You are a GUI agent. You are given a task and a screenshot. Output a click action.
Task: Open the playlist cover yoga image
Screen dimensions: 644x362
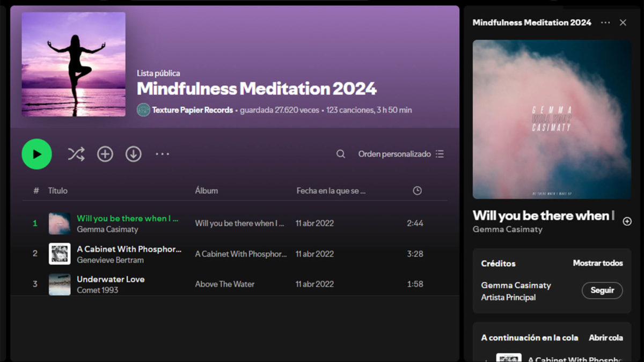pos(74,64)
